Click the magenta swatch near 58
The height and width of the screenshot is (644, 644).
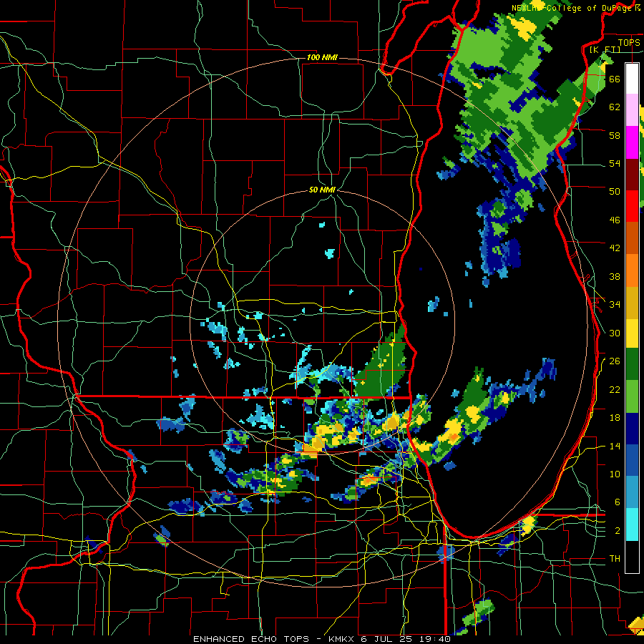pyautogui.click(x=632, y=142)
